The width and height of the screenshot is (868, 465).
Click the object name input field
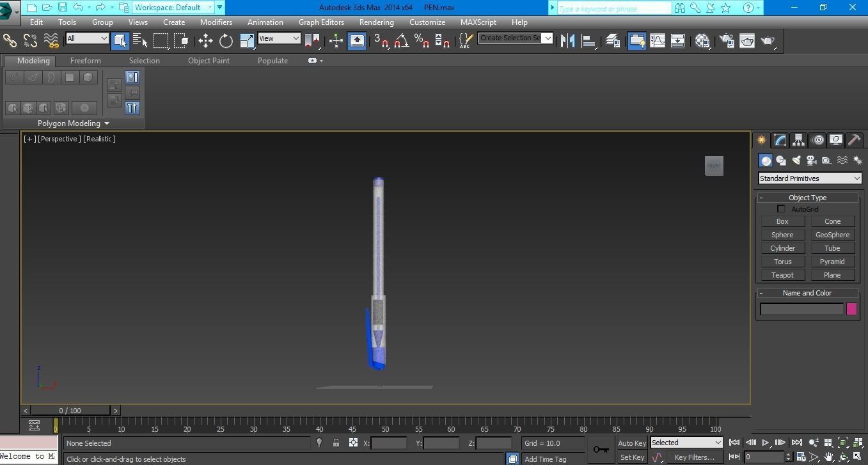[x=801, y=309]
